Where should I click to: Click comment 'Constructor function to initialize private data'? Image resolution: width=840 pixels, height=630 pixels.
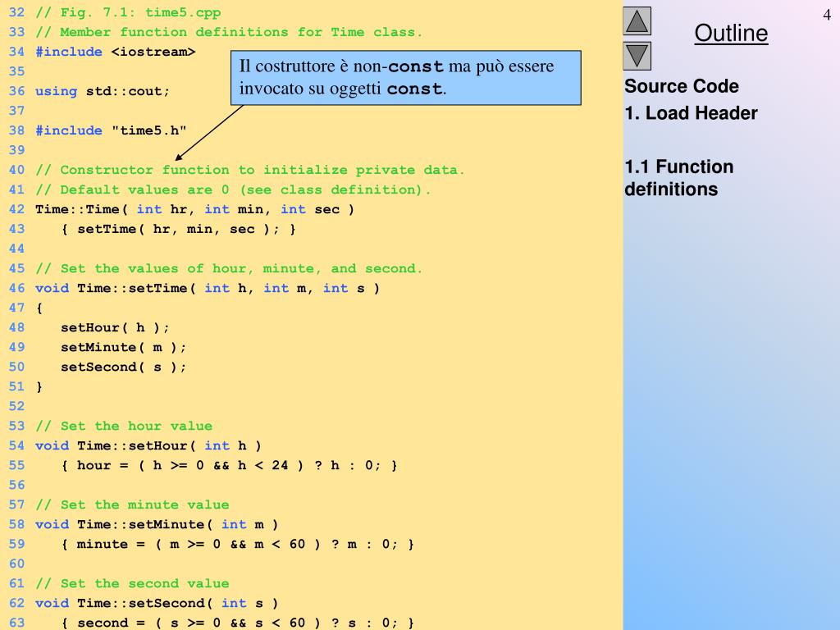(x=249, y=170)
